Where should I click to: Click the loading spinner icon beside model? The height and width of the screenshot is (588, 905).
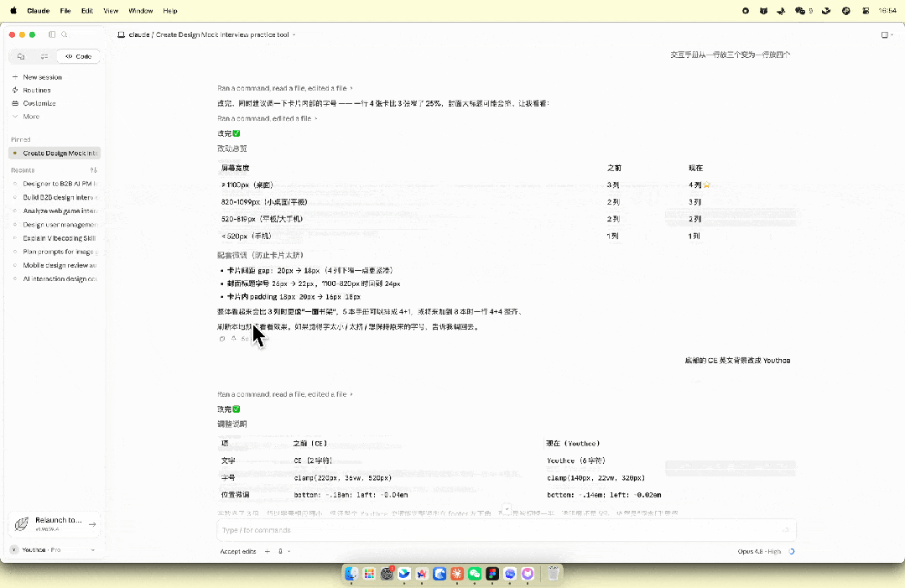coord(792,552)
